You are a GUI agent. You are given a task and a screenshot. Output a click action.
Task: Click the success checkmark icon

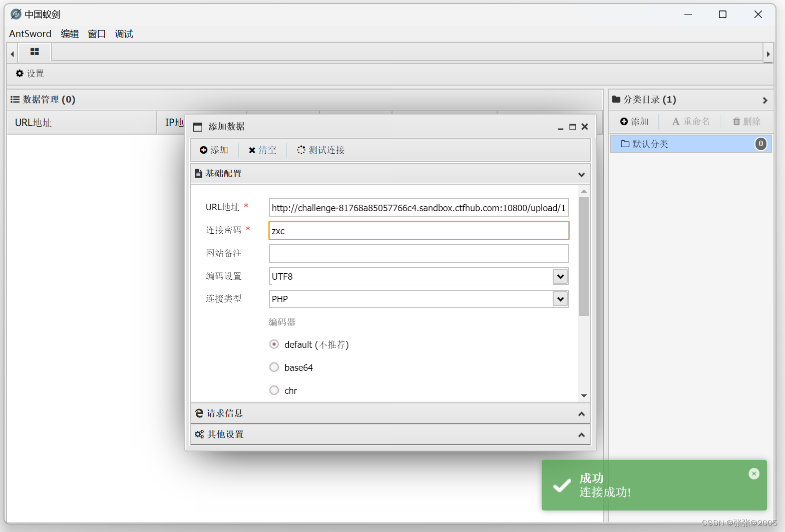click(x=562, y=485)
